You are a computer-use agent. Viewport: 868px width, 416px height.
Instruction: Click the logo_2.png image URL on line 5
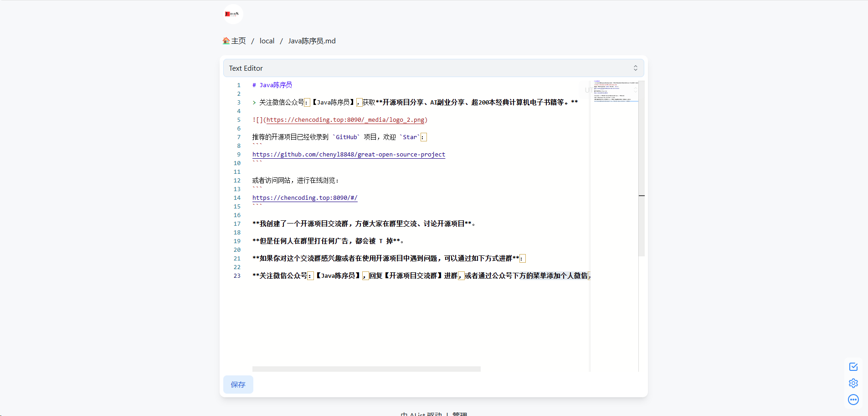click(x=345, y=120)
